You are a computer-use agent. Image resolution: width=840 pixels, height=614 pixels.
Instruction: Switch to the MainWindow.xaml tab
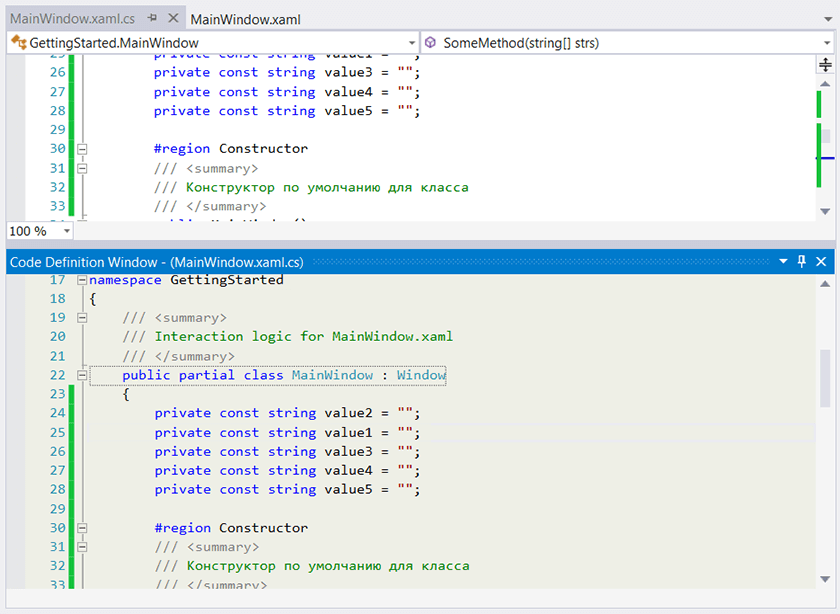pos(245,19)
